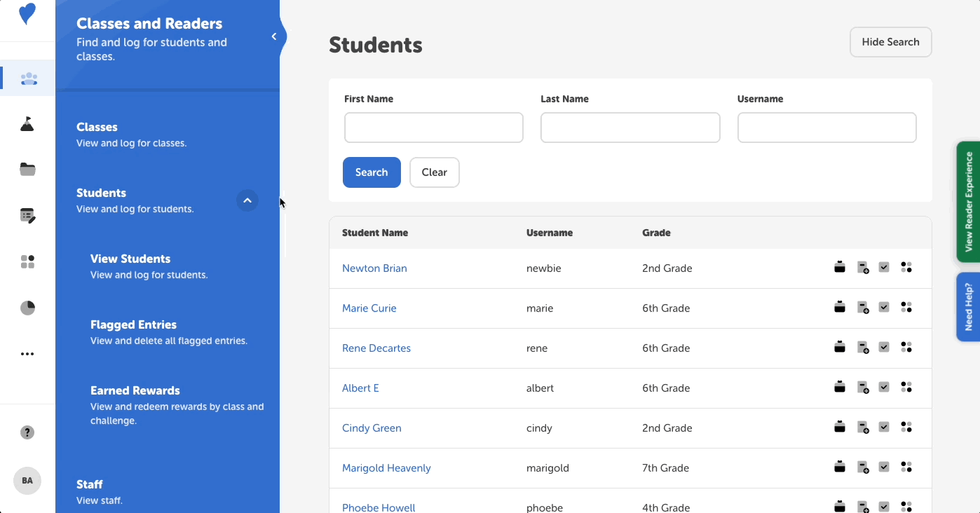
Task: Collapse the Students section chevron
Action: pos(247,200)
